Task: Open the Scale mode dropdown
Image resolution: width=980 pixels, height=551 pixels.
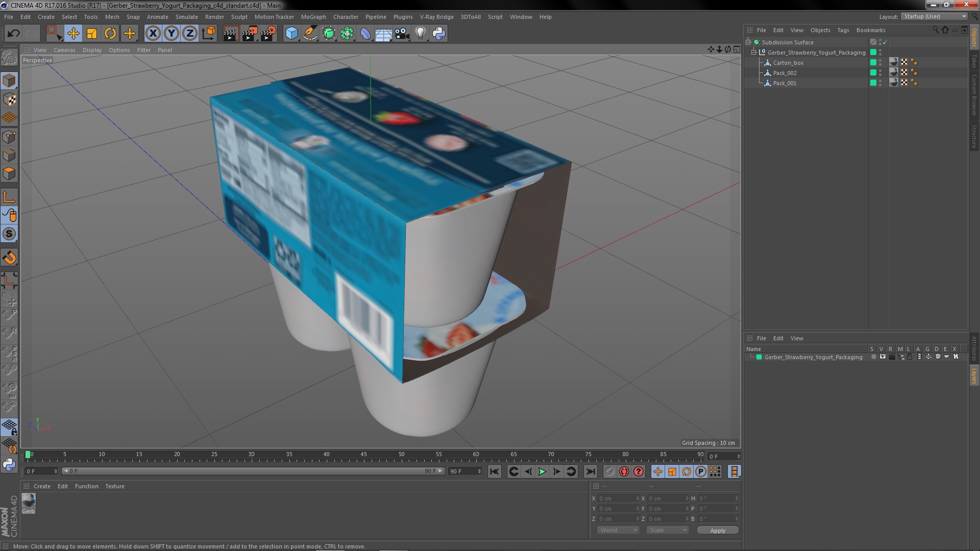Action: [x=668, y=531]
